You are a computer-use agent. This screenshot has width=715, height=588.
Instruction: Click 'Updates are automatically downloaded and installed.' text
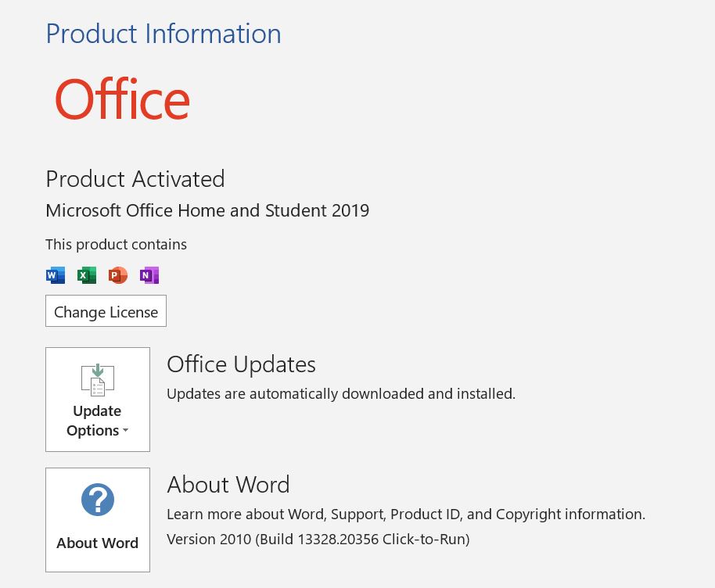pos(341,394)
